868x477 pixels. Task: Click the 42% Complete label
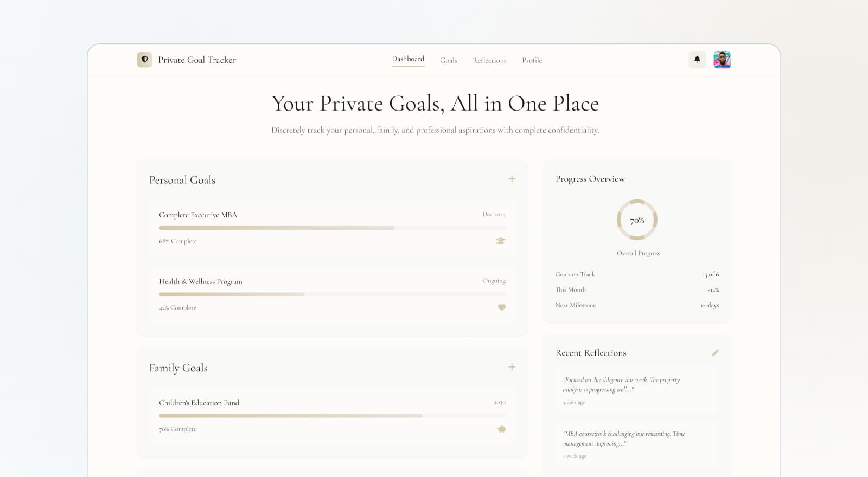click(x=177, y=307)
